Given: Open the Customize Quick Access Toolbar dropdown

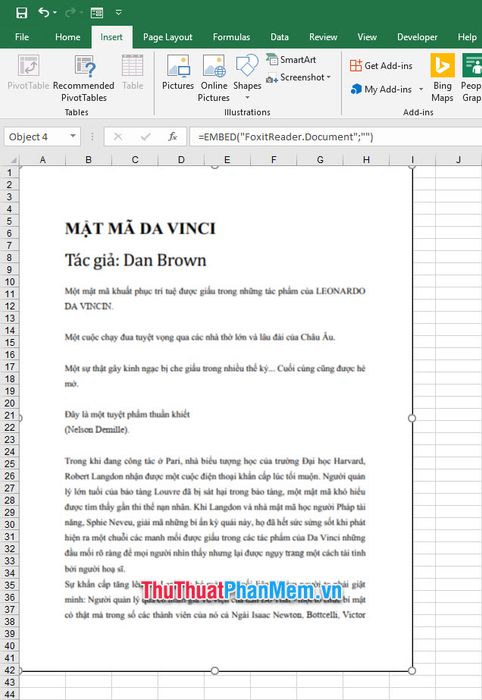Looking at the screenshot, I should point(119,12).
